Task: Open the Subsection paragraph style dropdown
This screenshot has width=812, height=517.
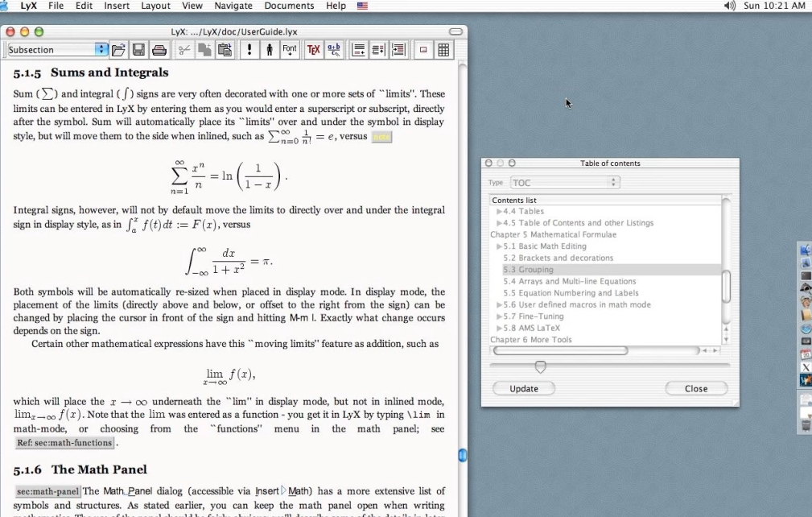Action: 57,50
